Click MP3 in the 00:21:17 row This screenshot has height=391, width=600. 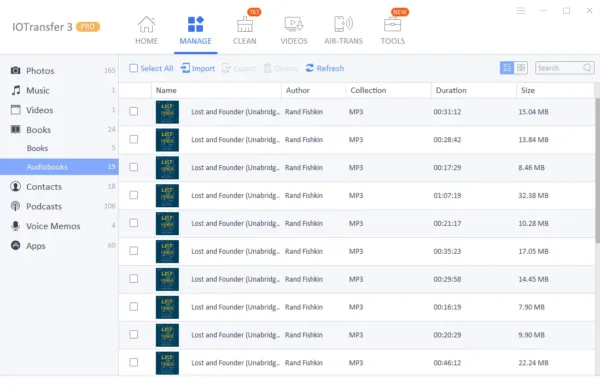tap(356, 223)
